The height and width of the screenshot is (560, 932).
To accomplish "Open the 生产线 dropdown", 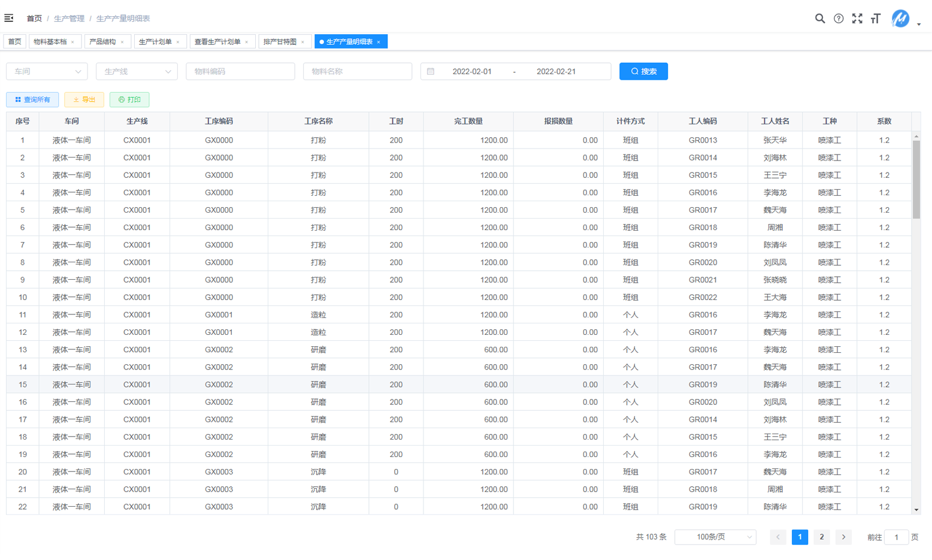I will [x=137, y=71].
